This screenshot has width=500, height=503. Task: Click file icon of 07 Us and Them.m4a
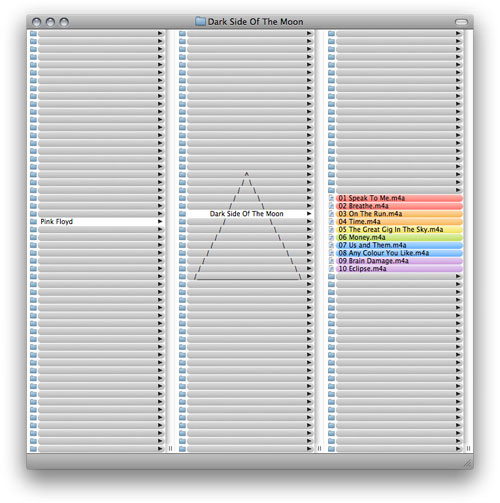(x=331, y=245)
